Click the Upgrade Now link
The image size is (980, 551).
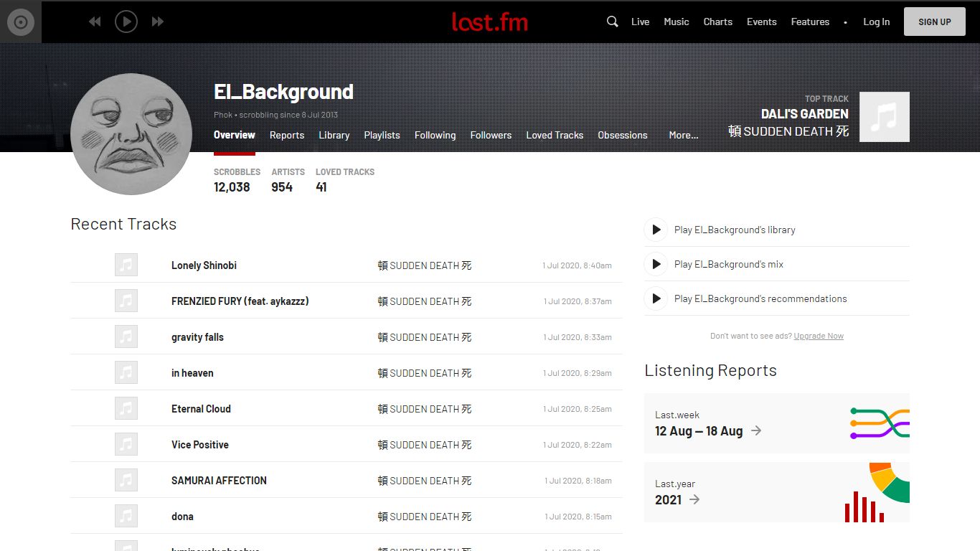pyautogui.click(x=819, y=336)
